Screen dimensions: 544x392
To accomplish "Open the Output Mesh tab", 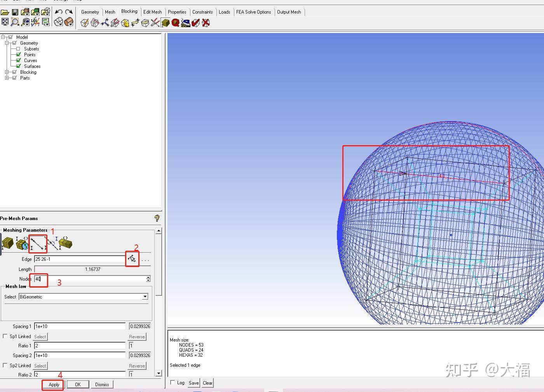I will pos(289,12).
